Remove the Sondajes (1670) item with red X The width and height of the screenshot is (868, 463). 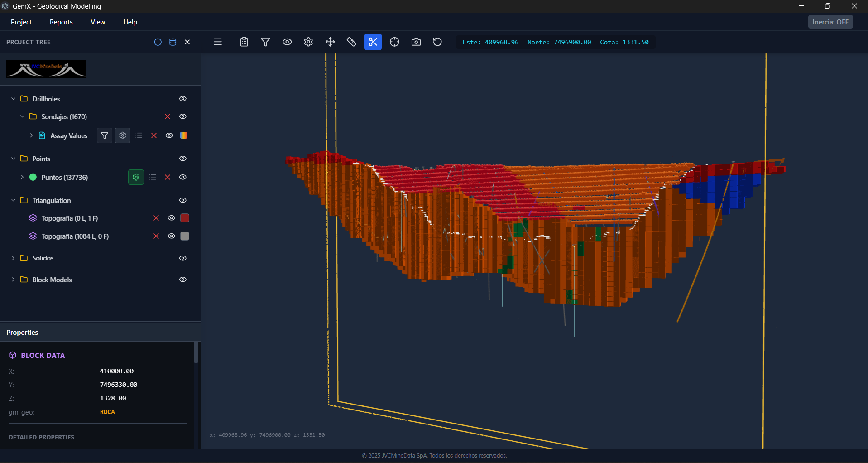[168, 116]
